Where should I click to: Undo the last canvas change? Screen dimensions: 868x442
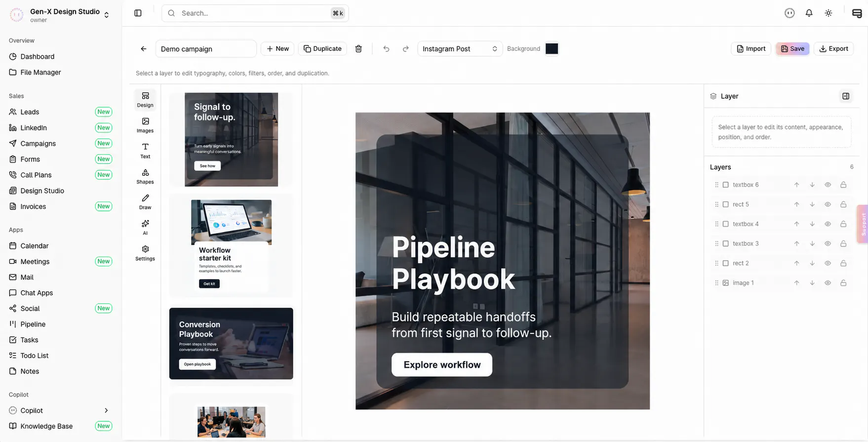coord(386,49)
